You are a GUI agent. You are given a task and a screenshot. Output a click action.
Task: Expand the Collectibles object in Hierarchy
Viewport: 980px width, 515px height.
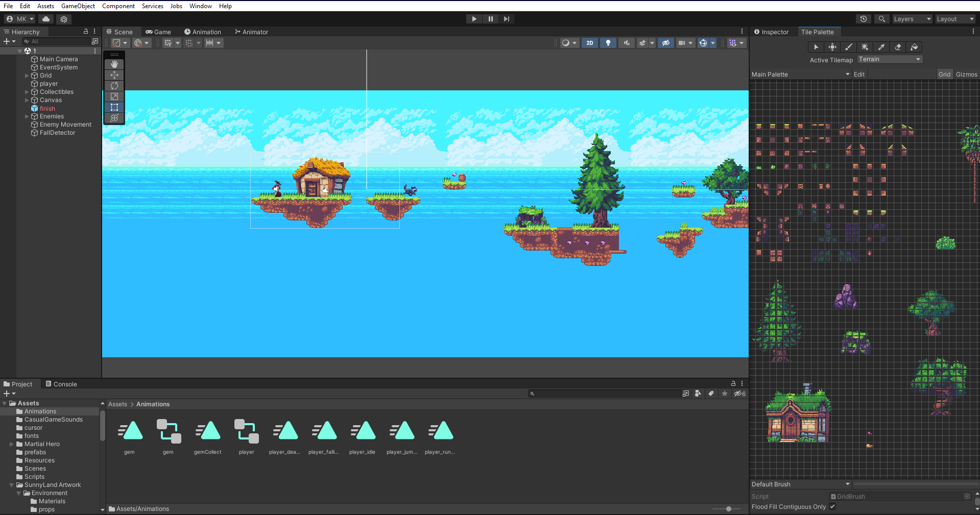coord(27,92)
